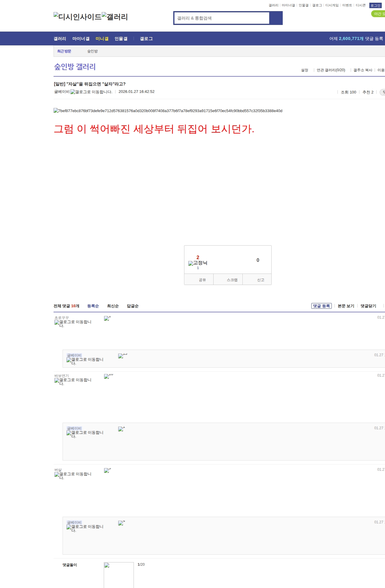Screen dimensions: 385x588
Task: Toggle 야간 모드 night mode
Action: pos(378,14)
